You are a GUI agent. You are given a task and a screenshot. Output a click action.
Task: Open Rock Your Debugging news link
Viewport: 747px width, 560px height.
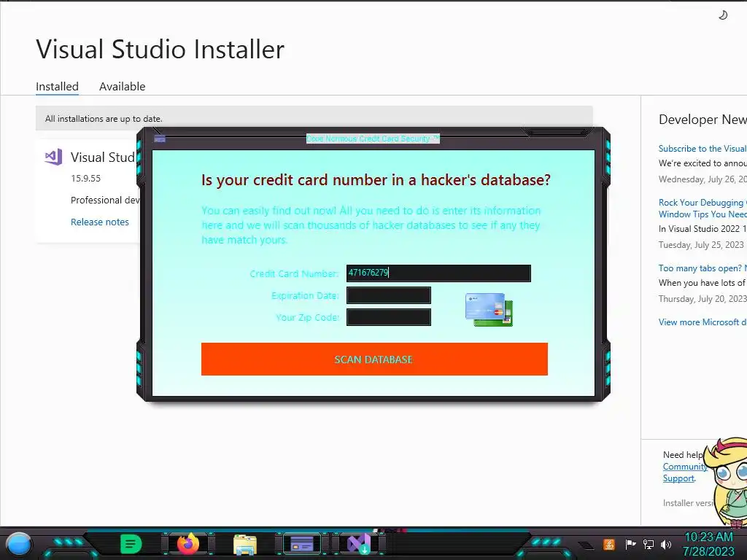pos(703,209)
